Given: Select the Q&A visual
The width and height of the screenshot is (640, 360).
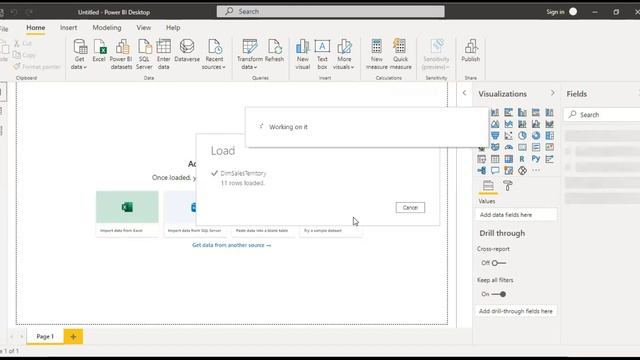Looking at the screenshot, I should 495,170.
